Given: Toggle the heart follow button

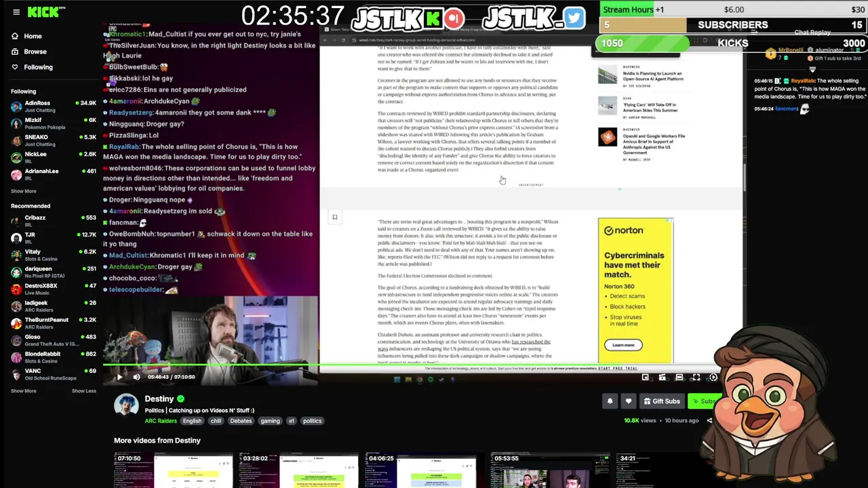Looking at the screenshot, I should coord(629,401).
